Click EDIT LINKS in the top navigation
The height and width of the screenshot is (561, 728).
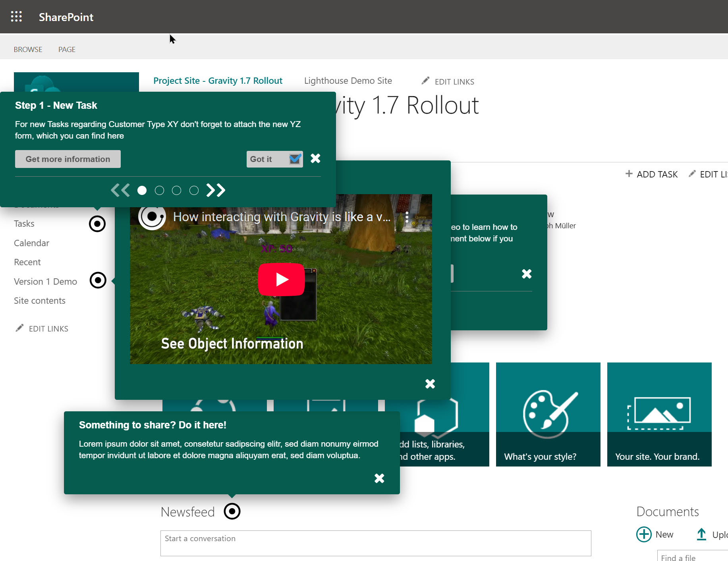click(x=454, y=82)
